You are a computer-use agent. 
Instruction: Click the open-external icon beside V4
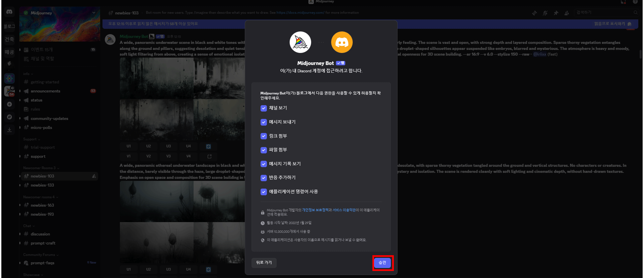209,156
